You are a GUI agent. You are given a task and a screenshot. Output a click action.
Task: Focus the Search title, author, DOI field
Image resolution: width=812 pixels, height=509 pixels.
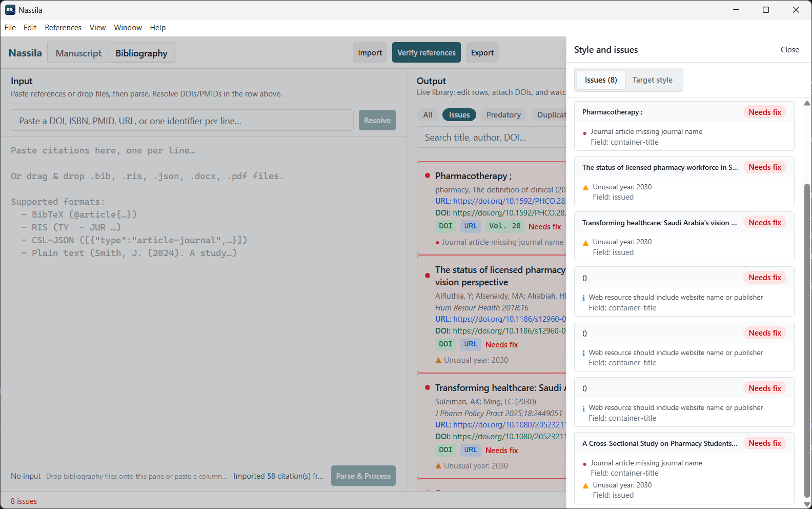[492, 138]
